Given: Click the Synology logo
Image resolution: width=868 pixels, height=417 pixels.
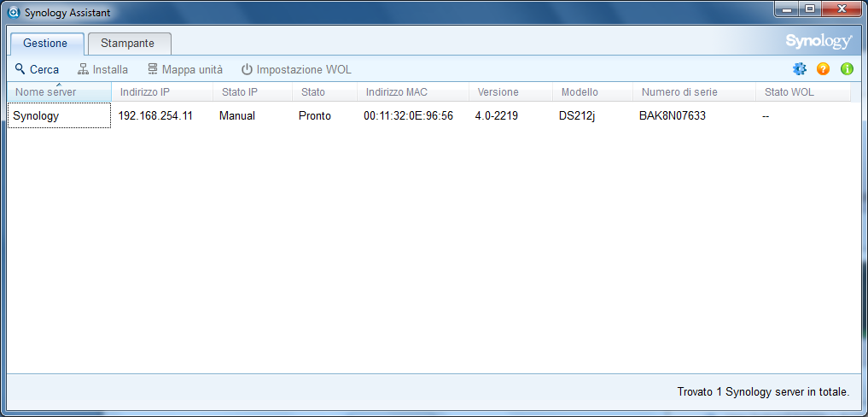Looking at the screenshot, I should coord(818,42).
